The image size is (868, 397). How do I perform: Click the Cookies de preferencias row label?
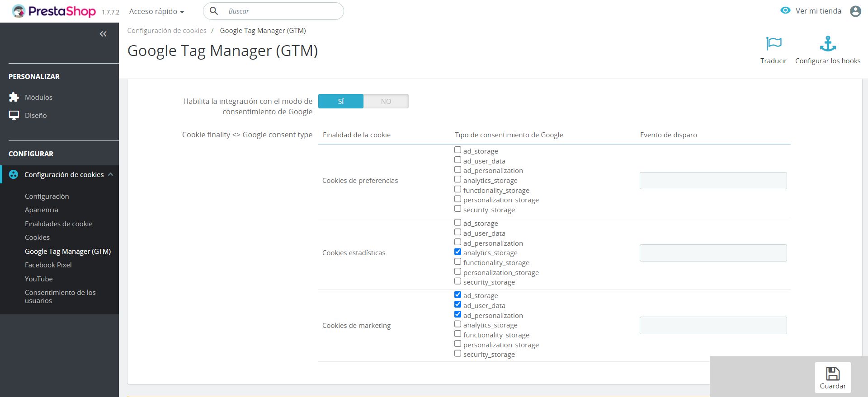pyautogui.click(x=360, y=180)
